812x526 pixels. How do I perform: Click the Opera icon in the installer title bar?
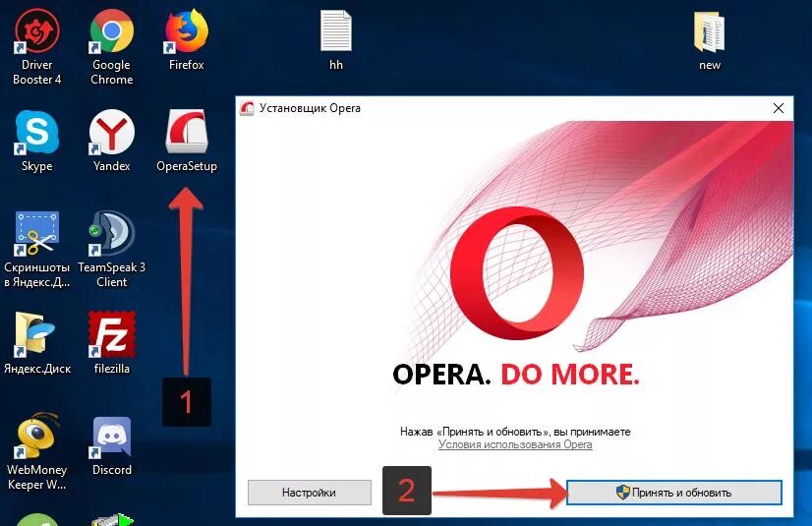point(247,108)
